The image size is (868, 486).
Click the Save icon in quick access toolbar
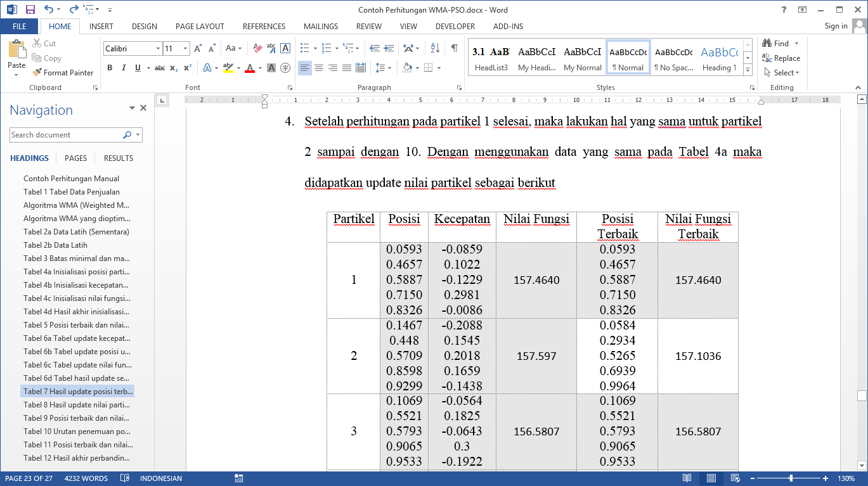pos(30,10)
